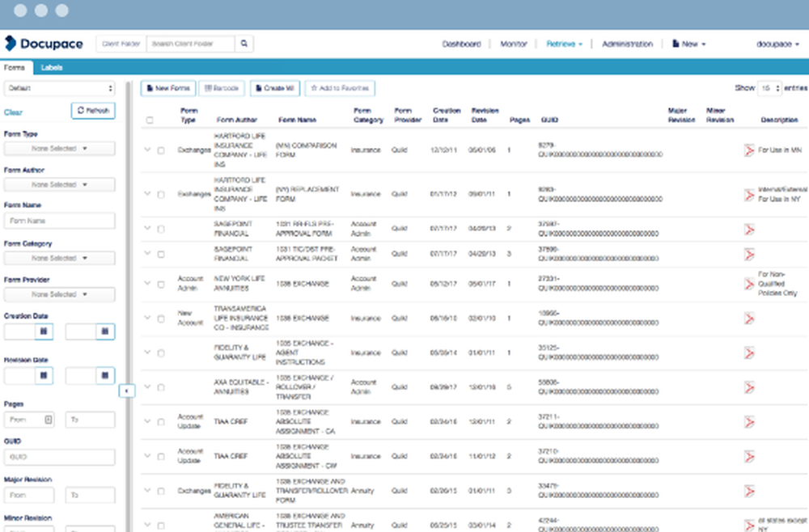Expand the Sagepoint 1031 RFHLS row chevron
Screen dimensions: 809x532
pyautogui.click(x=147, y=229)
